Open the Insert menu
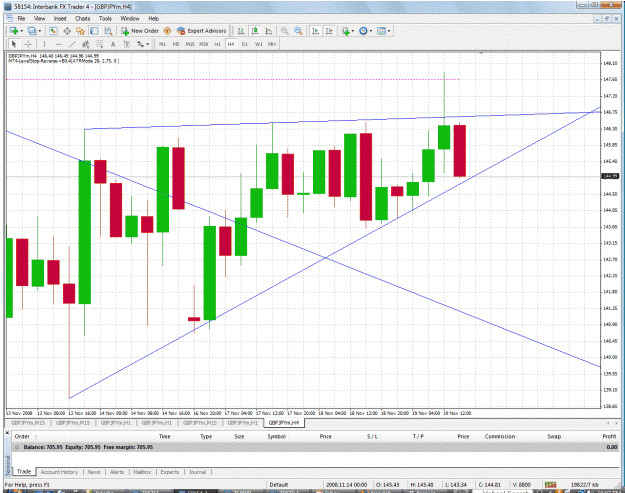The height and width of the screenshot is (493, 625). coord(60,18)
